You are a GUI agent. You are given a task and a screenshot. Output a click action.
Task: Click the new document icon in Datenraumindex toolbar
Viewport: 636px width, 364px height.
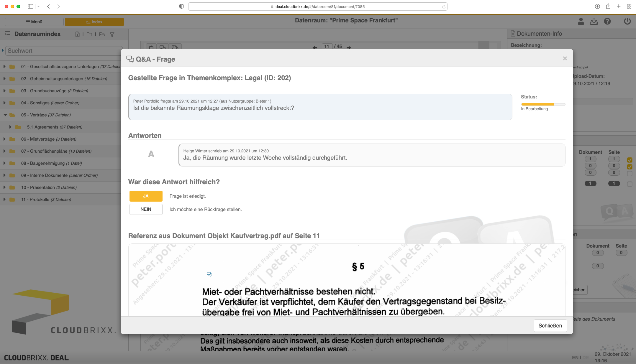click(x=78, y=34)
